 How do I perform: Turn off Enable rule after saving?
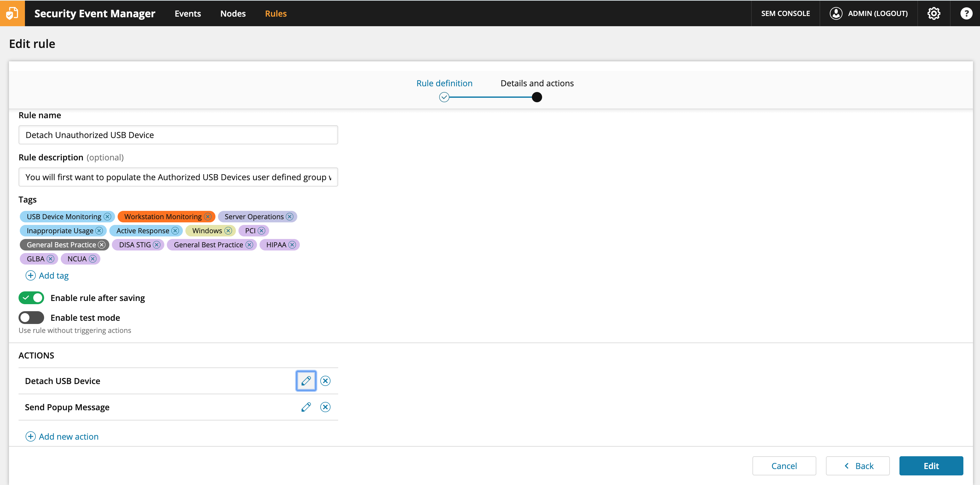(31, 298)
